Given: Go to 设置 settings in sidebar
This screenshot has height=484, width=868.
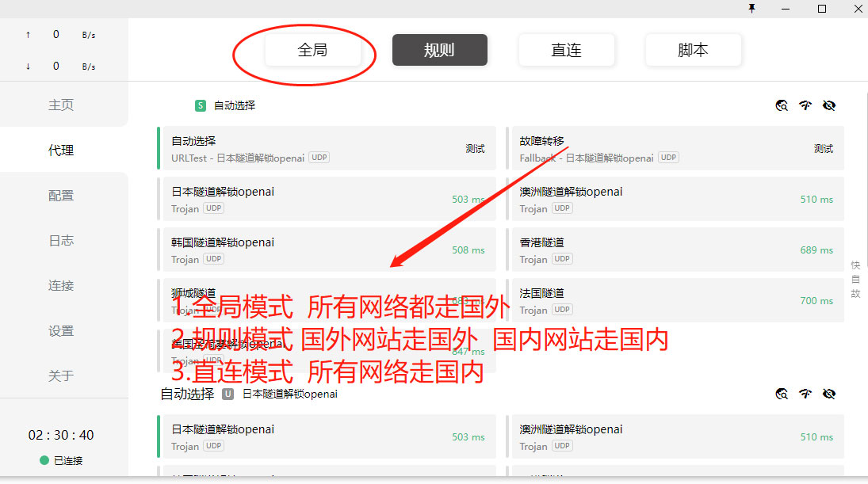Looking at the screenshot, I should pos(61,331).
